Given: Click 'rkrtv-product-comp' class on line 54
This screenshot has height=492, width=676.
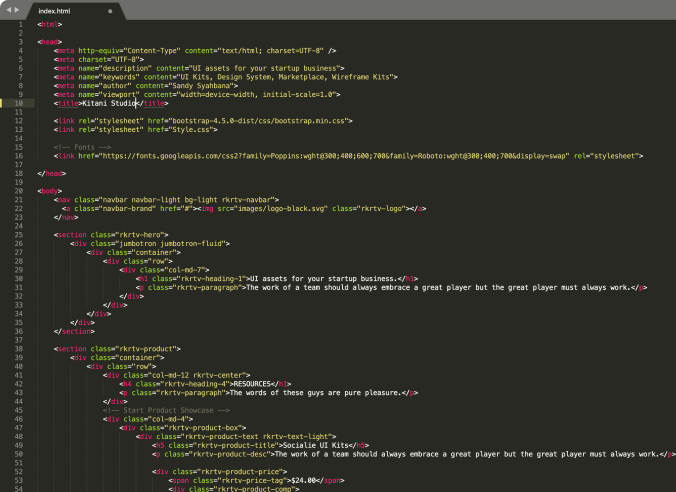Looking at the screenshot, I should [254, 489].
